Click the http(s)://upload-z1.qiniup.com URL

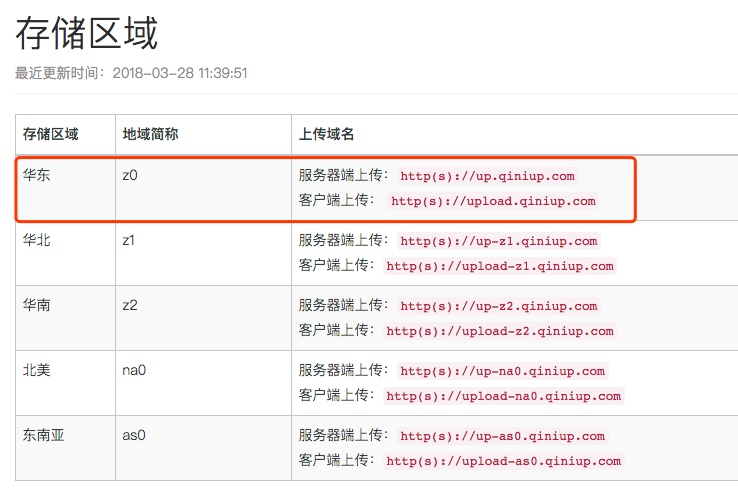tap(500, 266)
